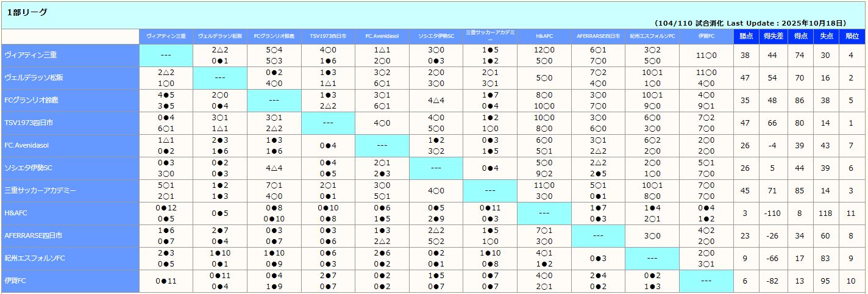The height and width of the screenshot is (294, 868).
Task: Click the 伊賀FC column header
Action: (x=706, y=37)
